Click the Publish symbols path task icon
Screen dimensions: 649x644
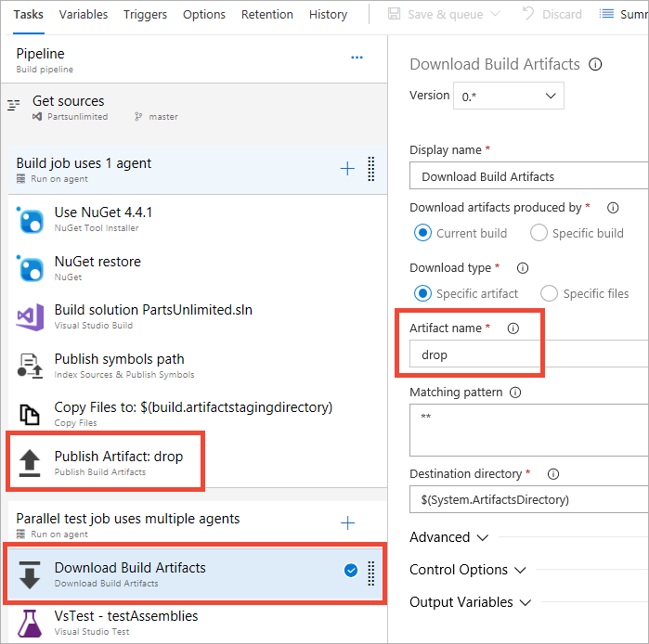31,366
